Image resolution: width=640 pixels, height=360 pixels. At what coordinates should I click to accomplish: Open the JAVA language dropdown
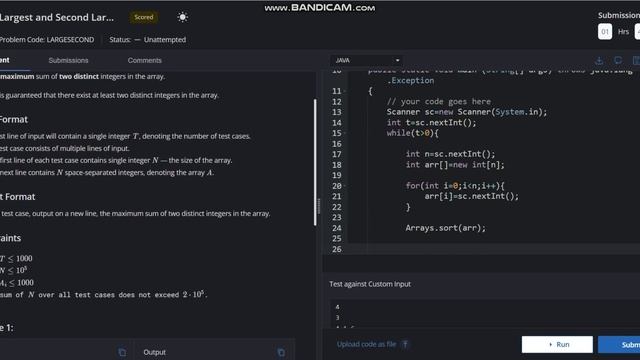[367, 60]
